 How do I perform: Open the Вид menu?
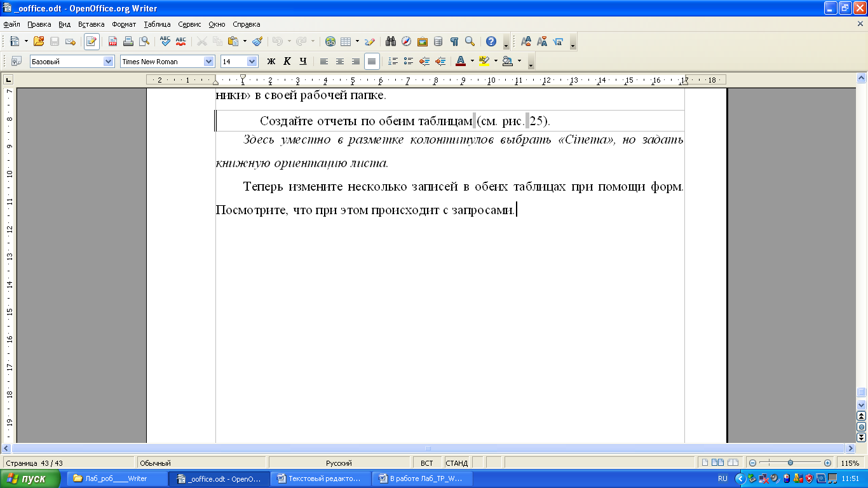click(64, 24)
